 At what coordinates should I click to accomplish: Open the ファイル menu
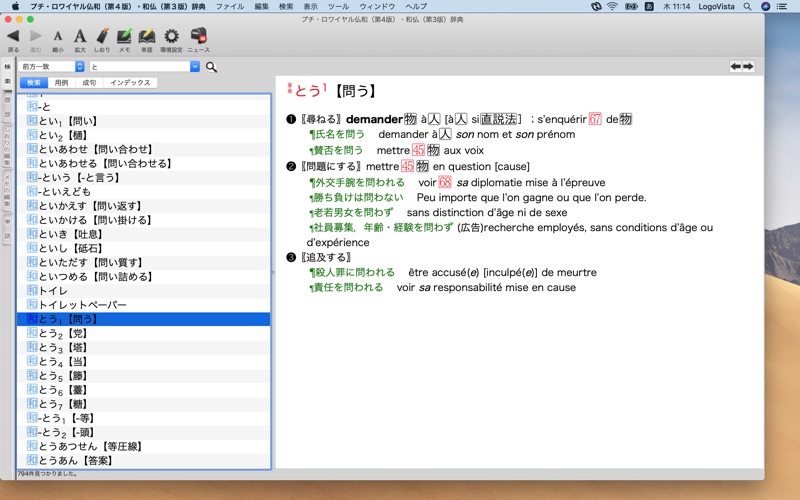230,6
